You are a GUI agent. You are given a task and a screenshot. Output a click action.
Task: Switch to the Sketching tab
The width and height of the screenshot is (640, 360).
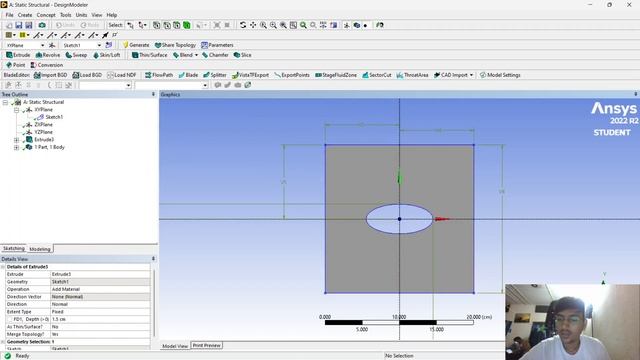point(14,249)
